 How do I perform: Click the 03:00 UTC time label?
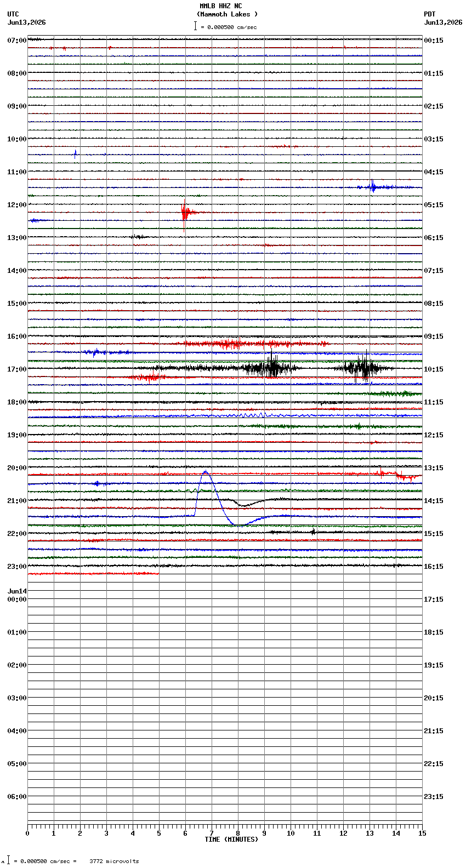(x=17, y=698)
